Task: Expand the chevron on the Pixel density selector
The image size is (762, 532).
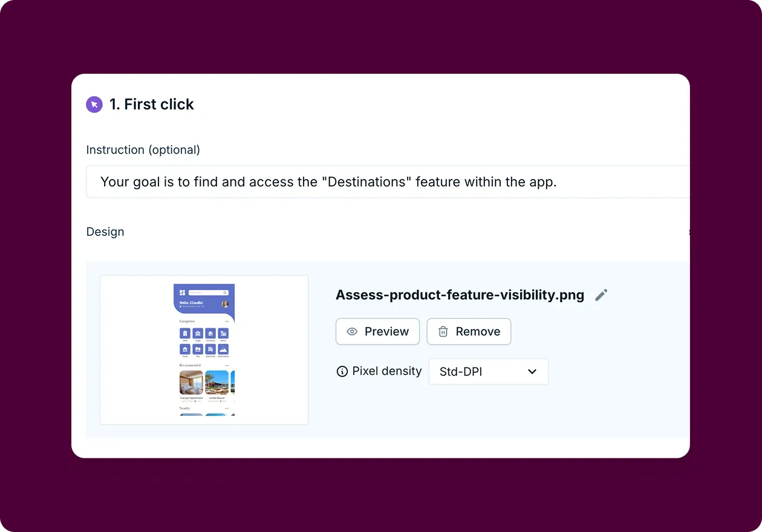Action: [533, 371]
